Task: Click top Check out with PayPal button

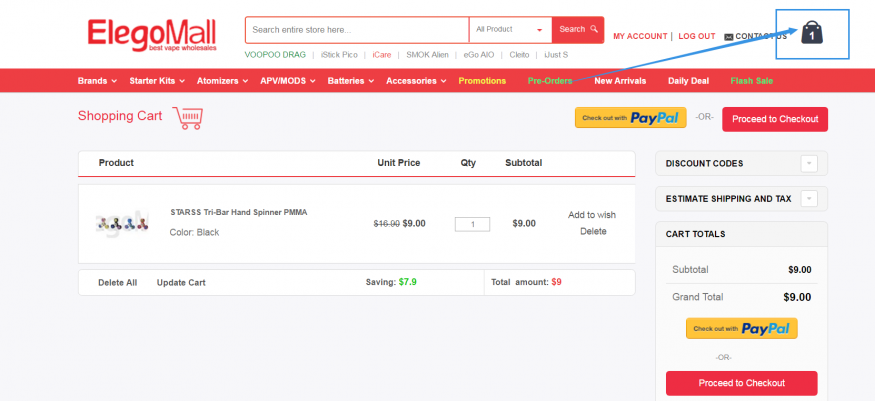Action: (x=631, y=118)
